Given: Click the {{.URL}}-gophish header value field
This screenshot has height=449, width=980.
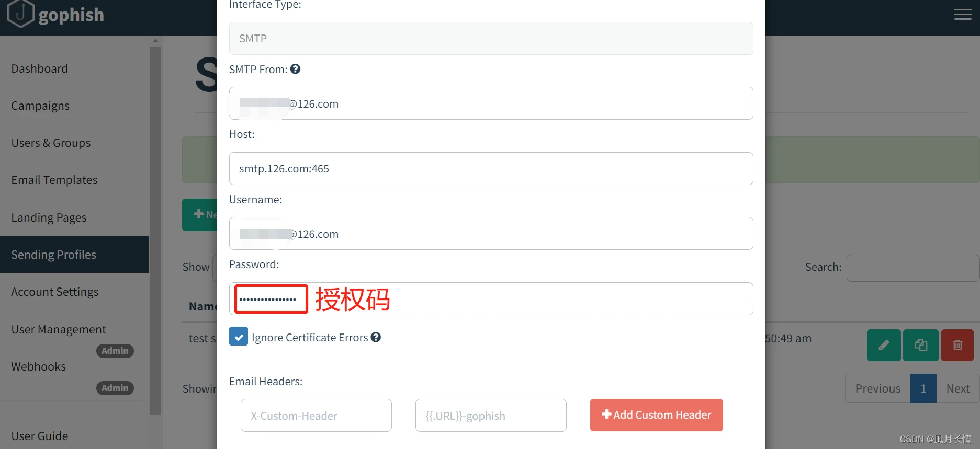Looking at the screenshot, I should 491,416.
